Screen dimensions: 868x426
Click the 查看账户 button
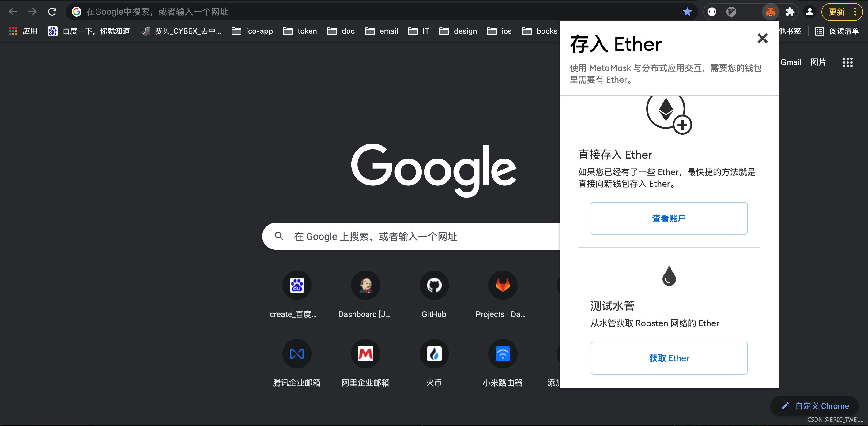(669, 219)
